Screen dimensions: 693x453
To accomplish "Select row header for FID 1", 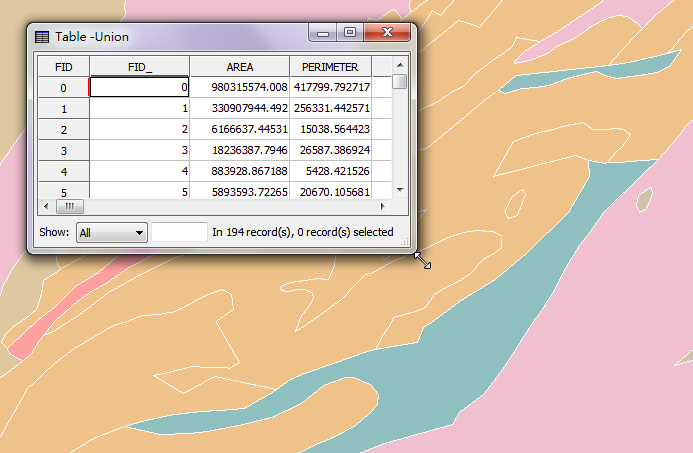I will point(64,109).
